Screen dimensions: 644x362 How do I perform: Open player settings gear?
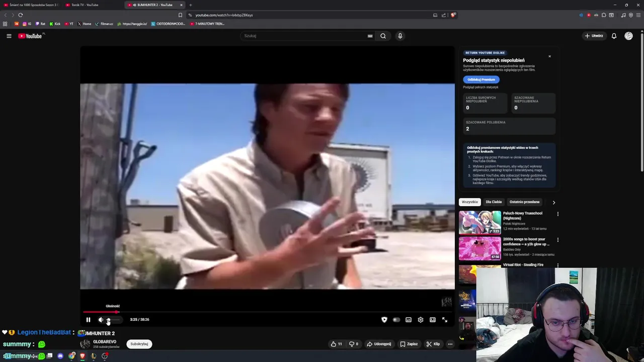[x=421, y=320]
